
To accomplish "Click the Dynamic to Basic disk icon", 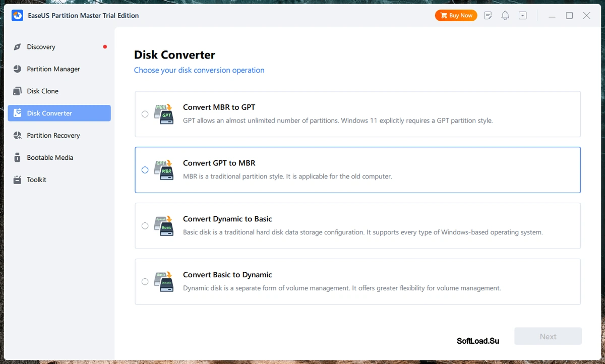I will tap(164, 226).
